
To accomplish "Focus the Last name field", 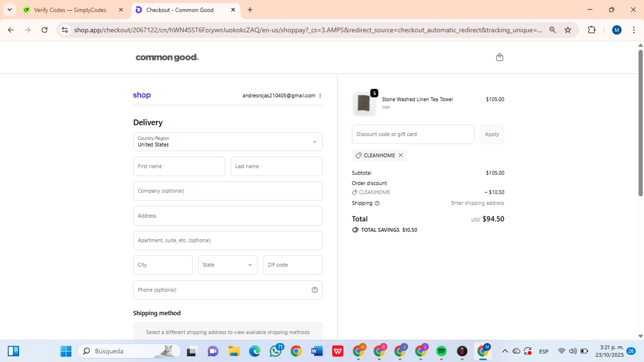I will click(276, 166).
